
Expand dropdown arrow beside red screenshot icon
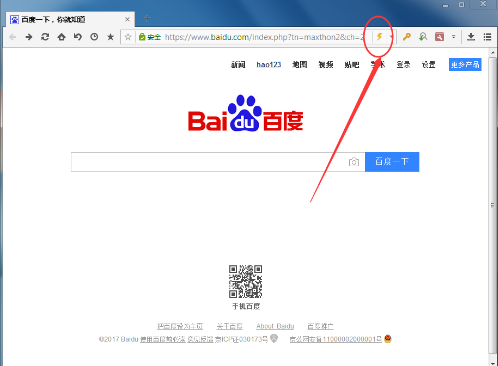tap(453, 37)
